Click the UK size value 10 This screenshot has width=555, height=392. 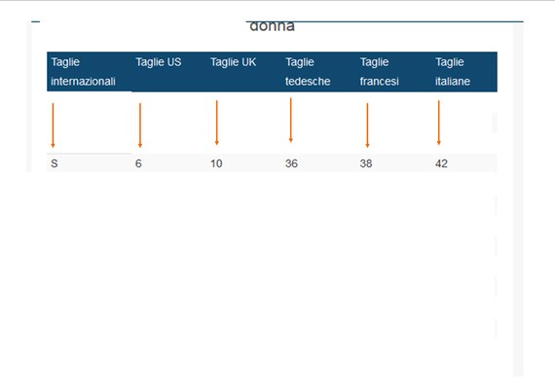(216, 163)
